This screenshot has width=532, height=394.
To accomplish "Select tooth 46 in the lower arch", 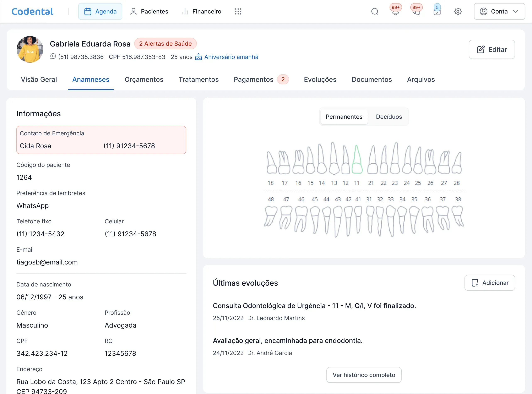I will click(301, 219).
